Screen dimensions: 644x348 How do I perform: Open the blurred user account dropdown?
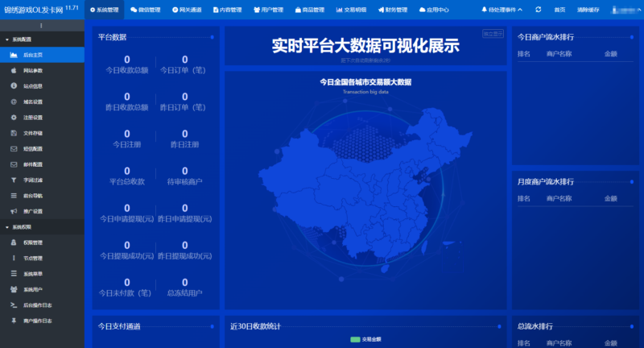[x=625, y=10]
